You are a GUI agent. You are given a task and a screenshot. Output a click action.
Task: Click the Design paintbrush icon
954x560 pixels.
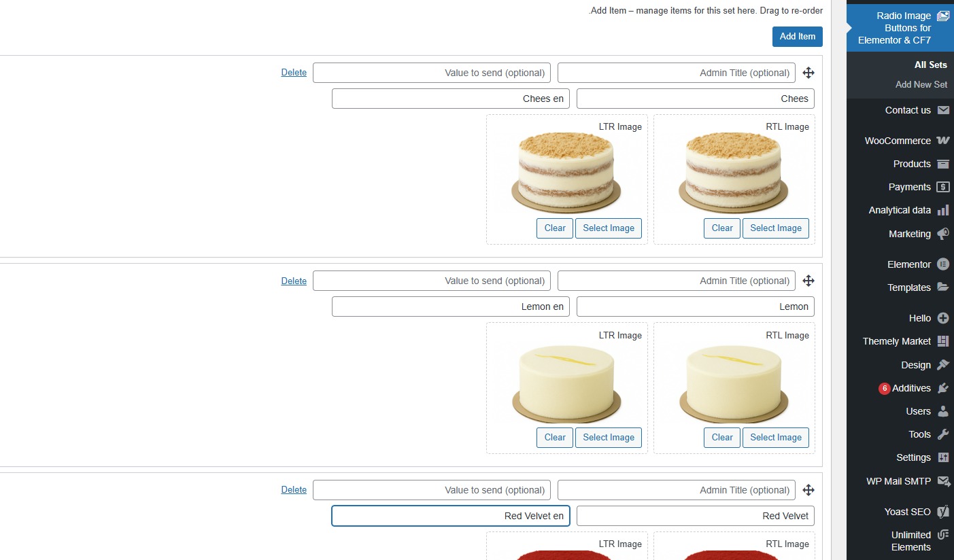943,365
